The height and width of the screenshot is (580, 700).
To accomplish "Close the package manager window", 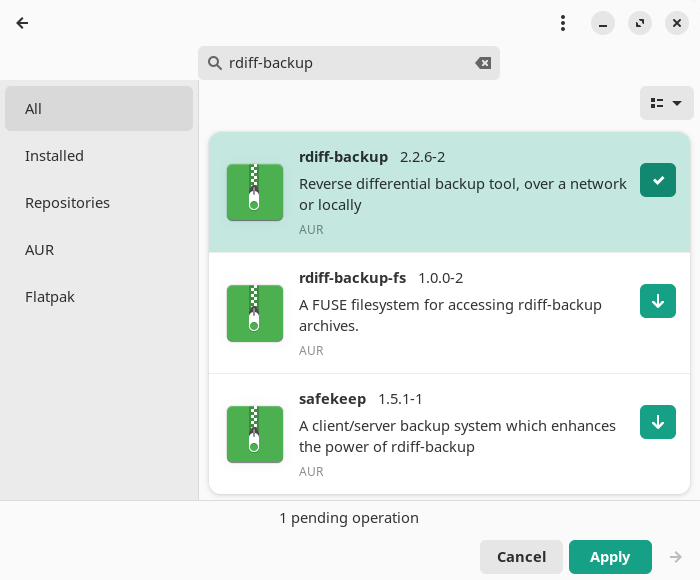I will (x=677, y=23).
